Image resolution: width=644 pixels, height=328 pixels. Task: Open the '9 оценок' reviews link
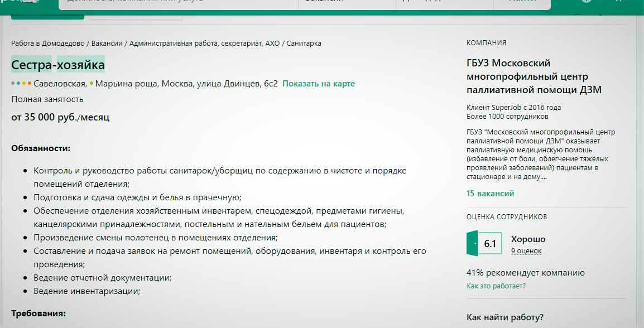527,251
